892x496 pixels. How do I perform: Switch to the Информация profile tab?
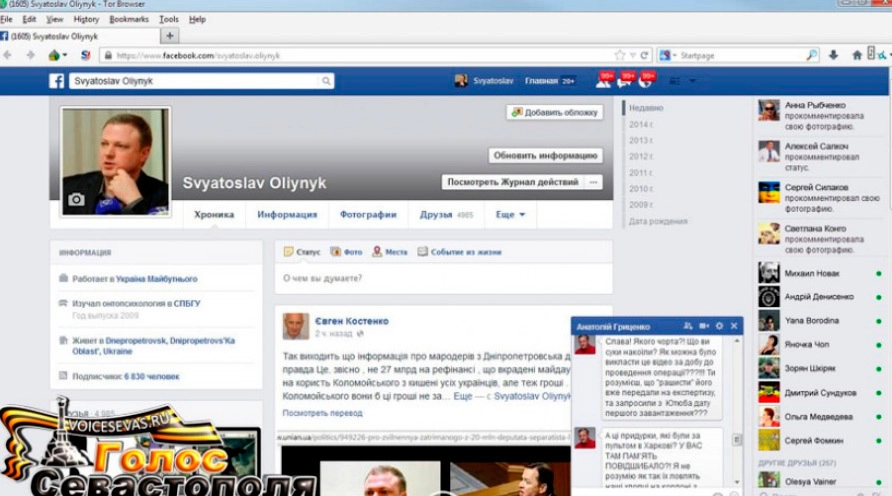tap(287, 214)
